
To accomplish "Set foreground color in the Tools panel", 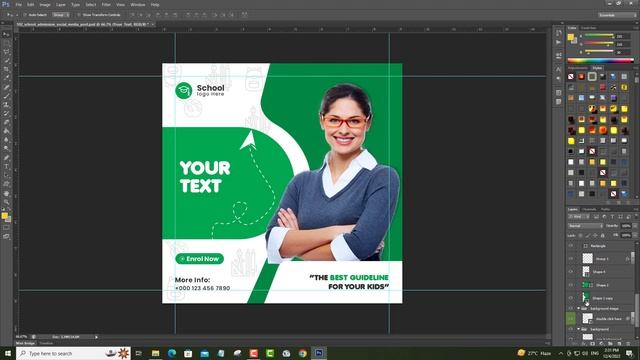I will click(4, 216).
